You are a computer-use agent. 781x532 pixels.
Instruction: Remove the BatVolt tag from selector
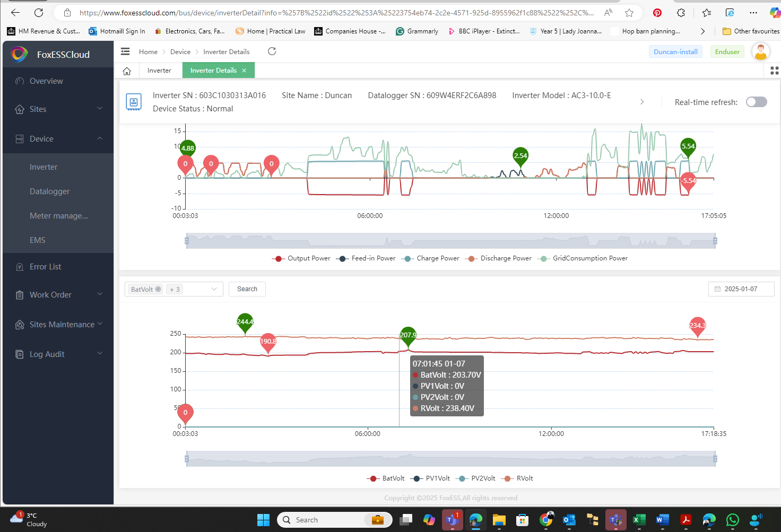coord(158,289)
